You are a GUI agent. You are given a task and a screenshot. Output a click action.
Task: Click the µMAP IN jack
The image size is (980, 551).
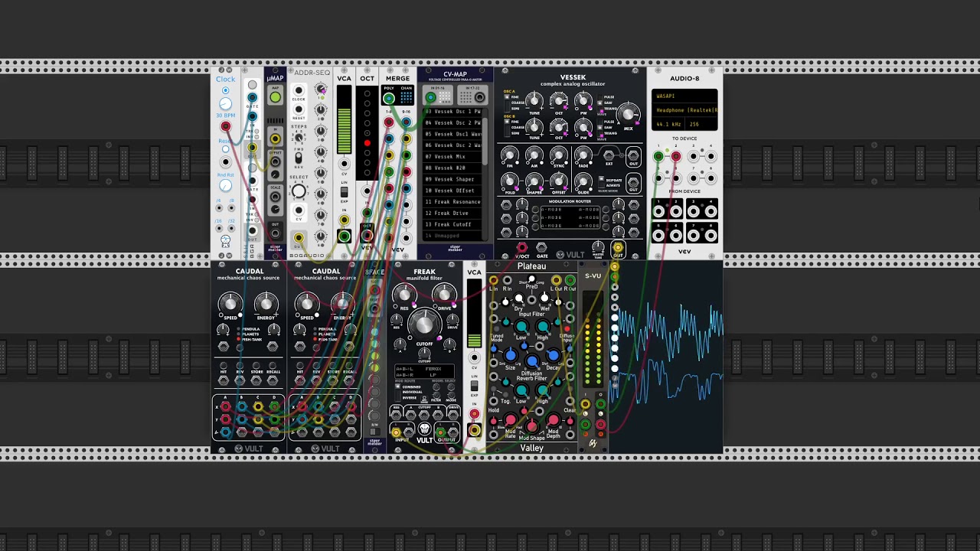pyautogui.click(x=275, y=139)
